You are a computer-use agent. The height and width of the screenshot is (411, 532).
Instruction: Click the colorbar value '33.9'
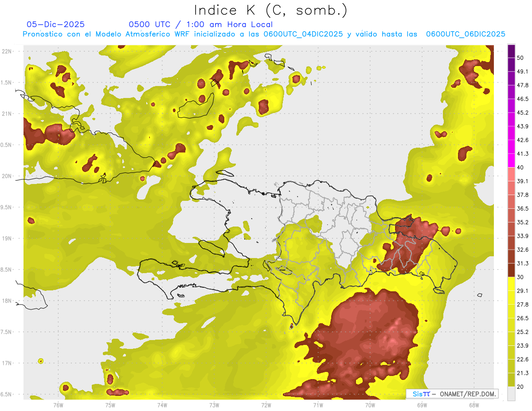[x=523, y=236]
